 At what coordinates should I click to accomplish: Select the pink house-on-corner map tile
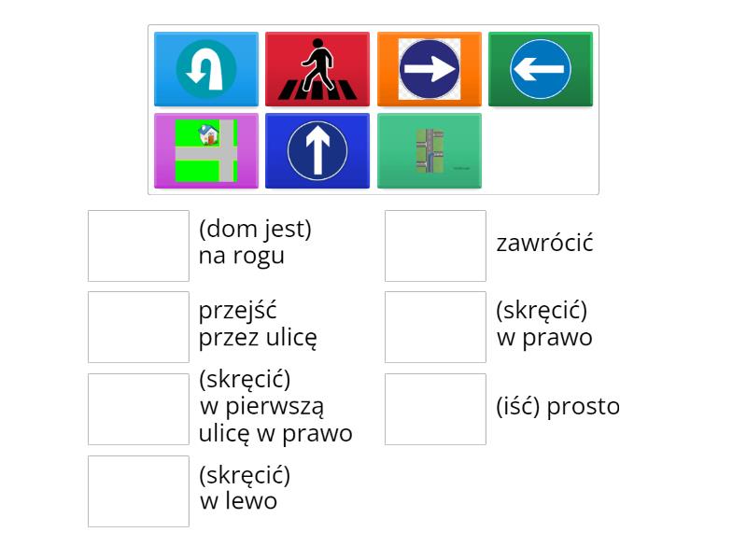pos(205,150)
